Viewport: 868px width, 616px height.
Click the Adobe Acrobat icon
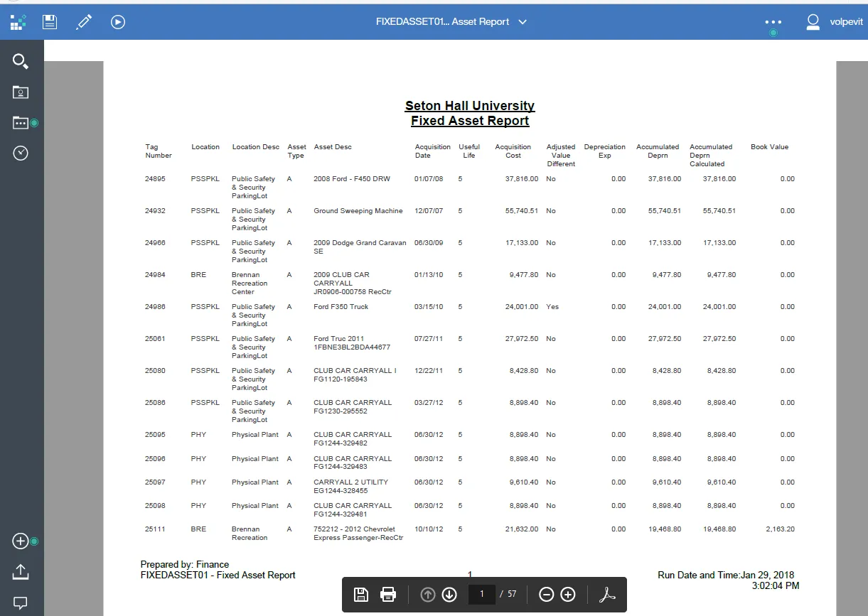pyautogui.click(x=607, y=595)
